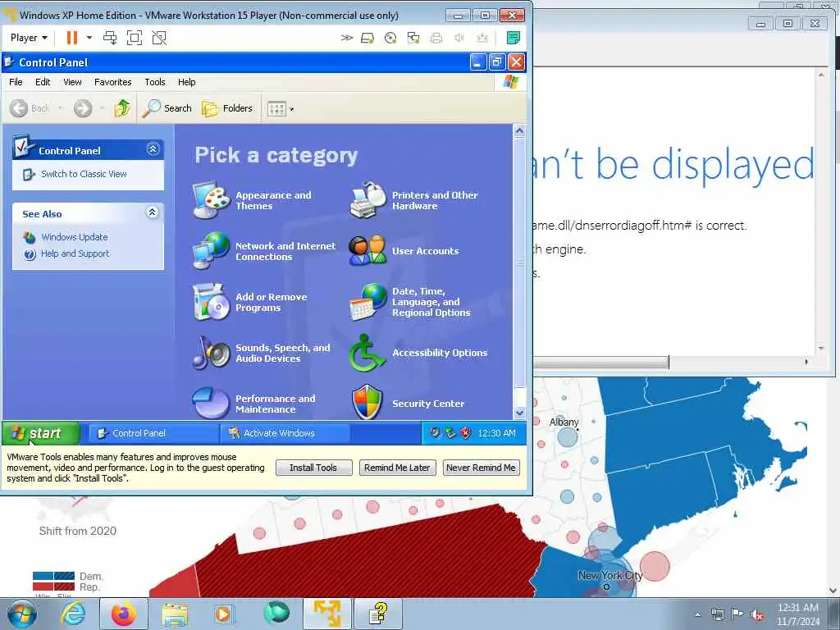
Task: Click the network adapter icon in VMware toolbar
Action: pos(413,38)
